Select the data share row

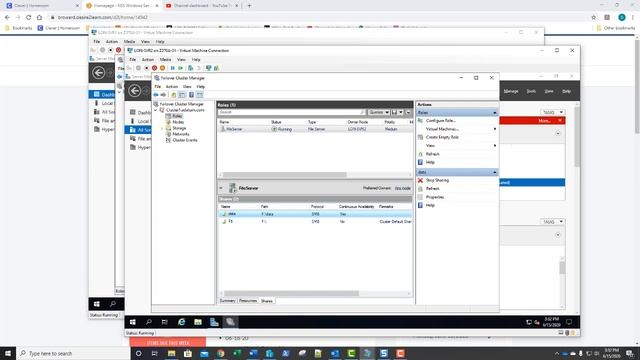tap(315, 214)
